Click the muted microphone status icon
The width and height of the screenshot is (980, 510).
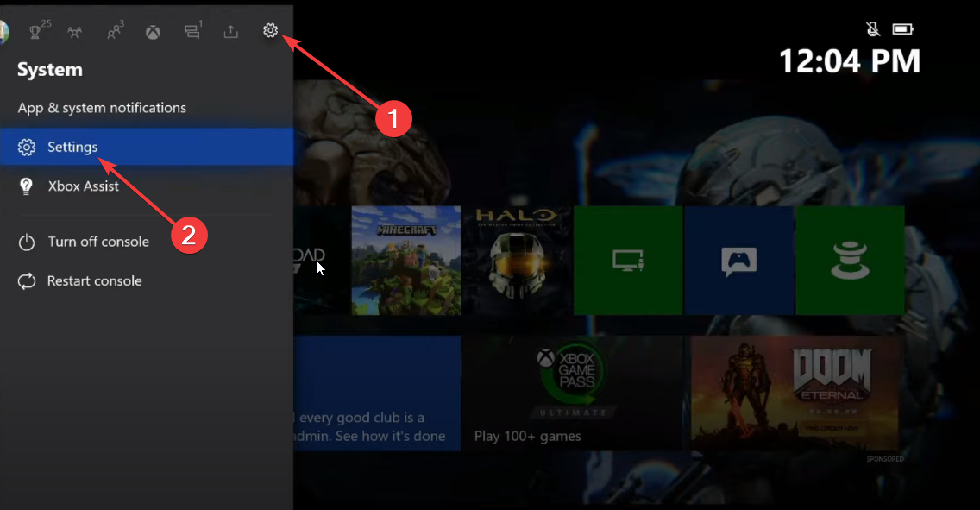click(x=873, y=28)
